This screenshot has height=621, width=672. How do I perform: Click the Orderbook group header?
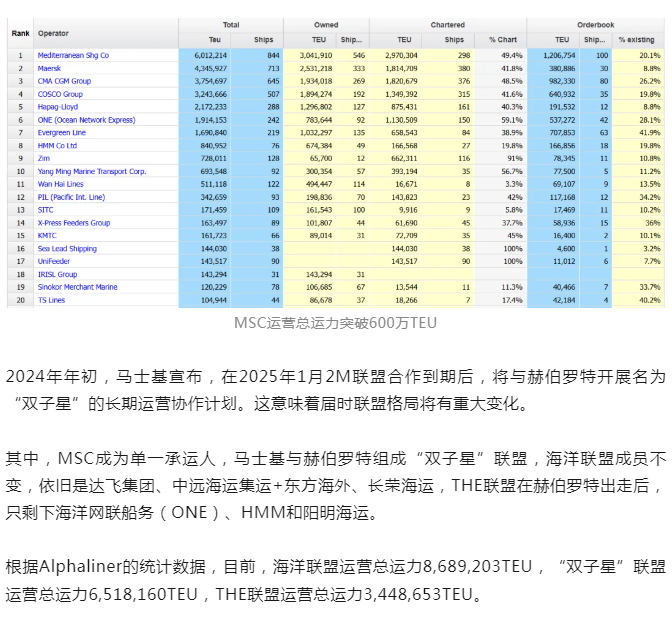[596, 25]
